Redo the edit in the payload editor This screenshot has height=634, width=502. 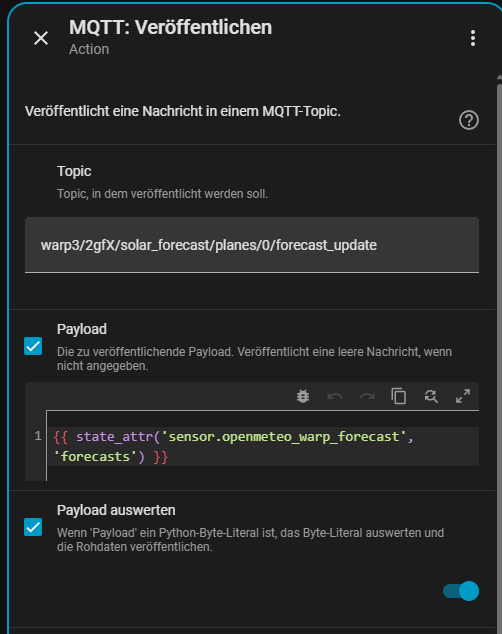pos(367,396)
